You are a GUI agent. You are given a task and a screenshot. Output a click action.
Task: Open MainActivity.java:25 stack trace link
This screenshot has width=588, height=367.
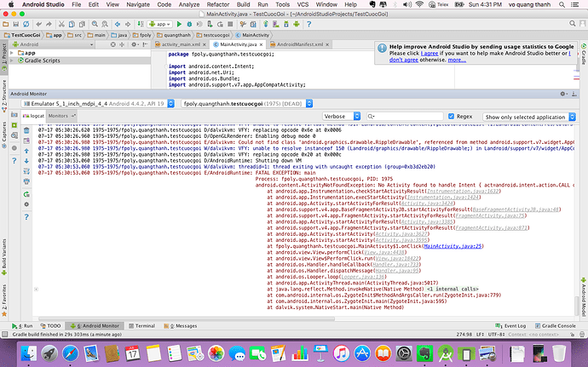(453, 246)
